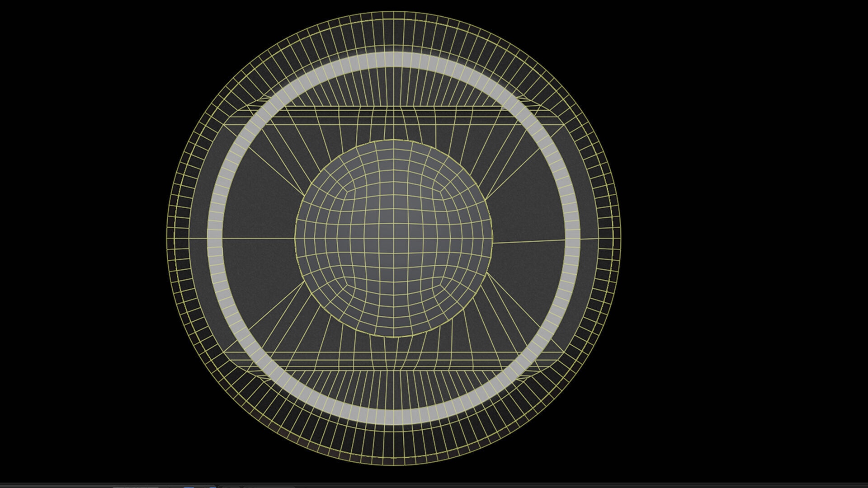Click the gray field in the bottom bar

coord(136,487)
